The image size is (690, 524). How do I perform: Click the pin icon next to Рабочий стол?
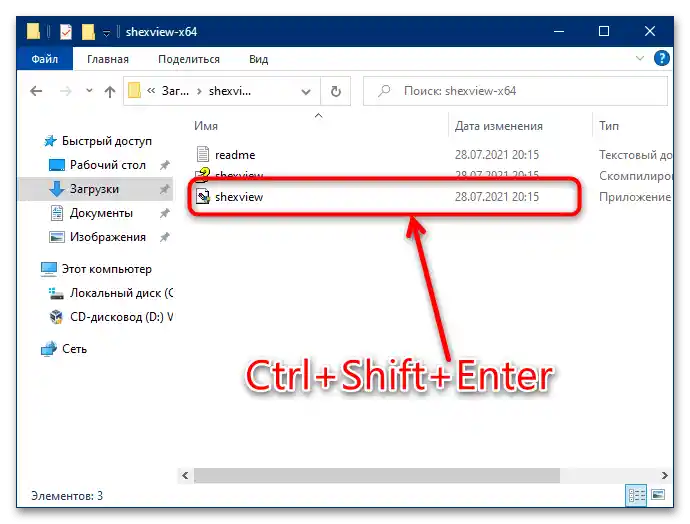click(x=164, y=165)
